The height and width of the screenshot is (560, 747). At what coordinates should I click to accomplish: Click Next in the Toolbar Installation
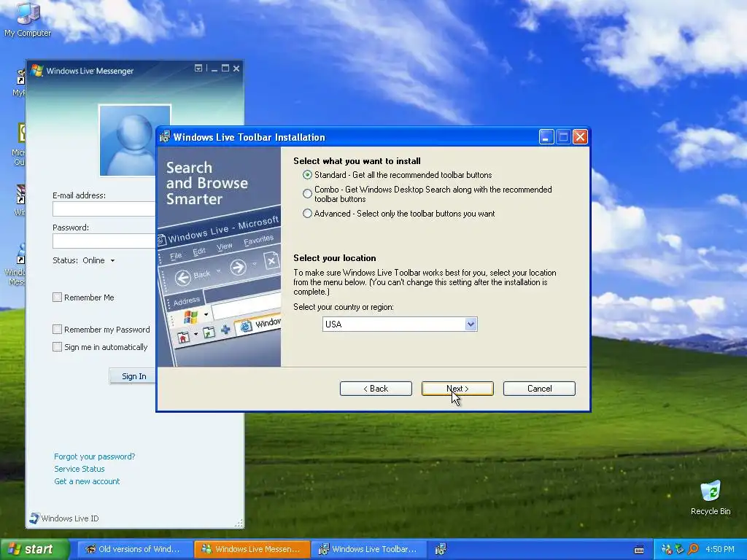tap(457, 389)
